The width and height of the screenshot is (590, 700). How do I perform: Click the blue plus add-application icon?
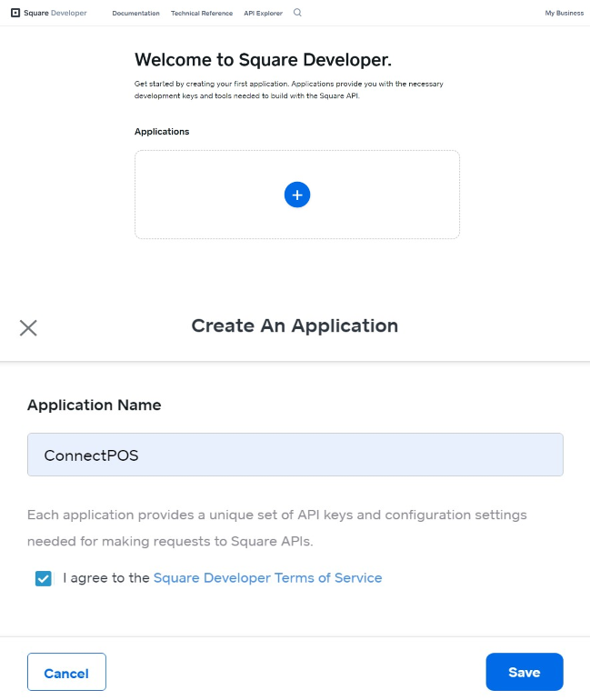(297, 195)
